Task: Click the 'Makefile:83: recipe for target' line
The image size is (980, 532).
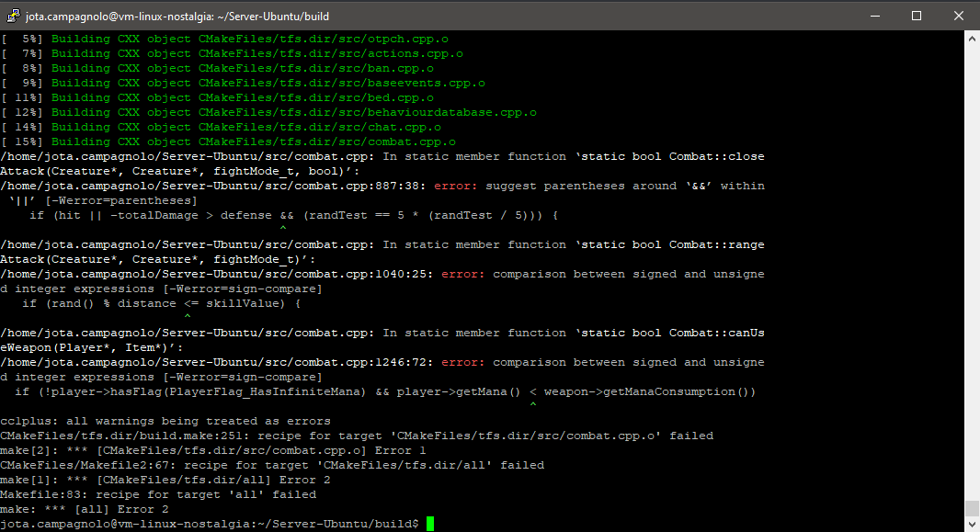Action: 158,494
